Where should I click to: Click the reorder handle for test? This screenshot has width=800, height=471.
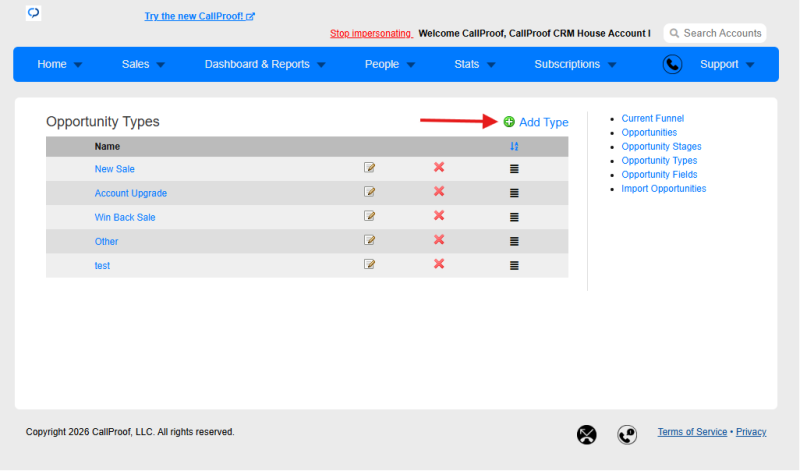coord(514,265)
